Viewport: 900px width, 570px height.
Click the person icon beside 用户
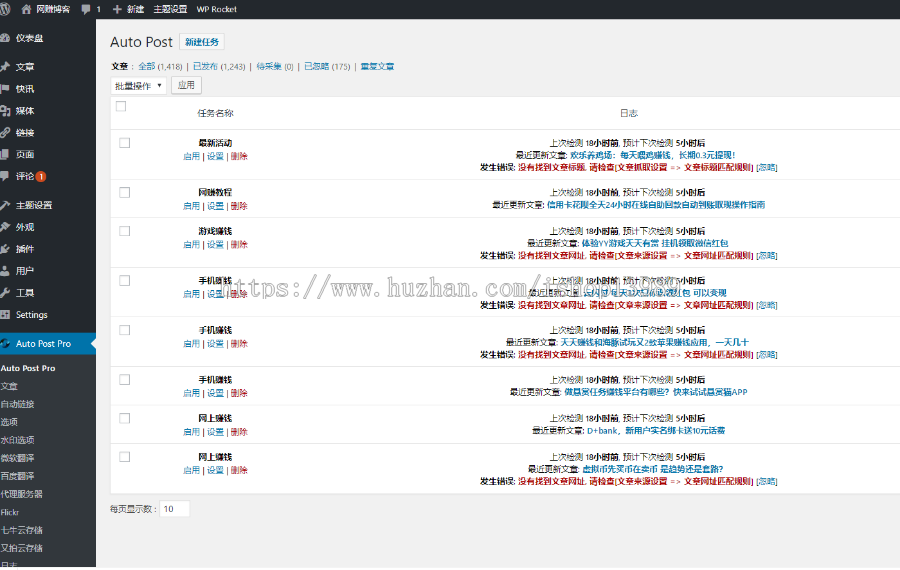click(5, 270)
